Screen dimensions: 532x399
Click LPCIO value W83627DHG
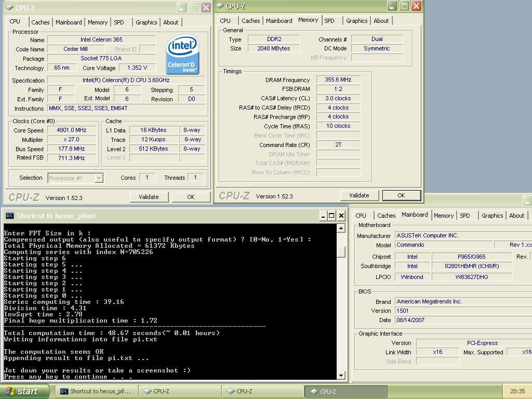472,277
